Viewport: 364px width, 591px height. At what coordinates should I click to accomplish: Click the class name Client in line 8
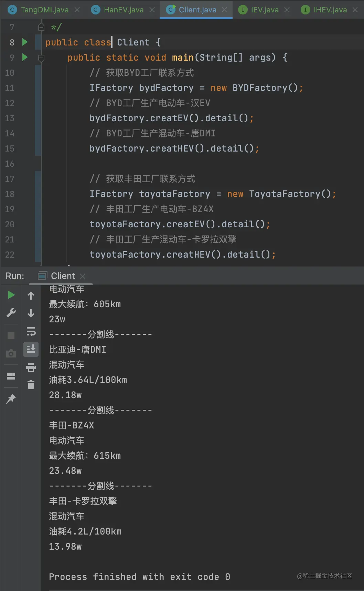pyautogui.click(x=133, y=42)
